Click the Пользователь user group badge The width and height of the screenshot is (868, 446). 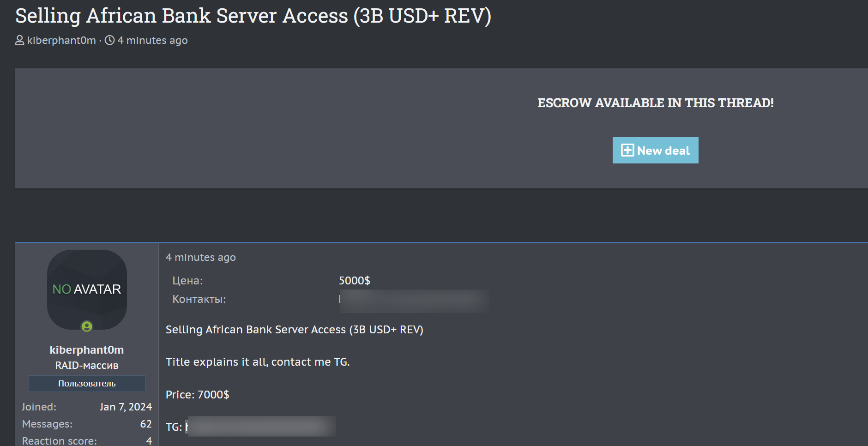[x=87, y=383]
